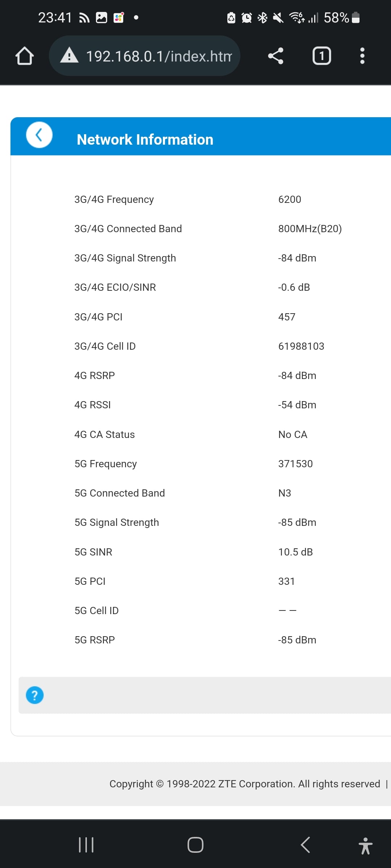Tap the alarm icon in status bar
Screen dimensions: 391x868
pos(247,17)
